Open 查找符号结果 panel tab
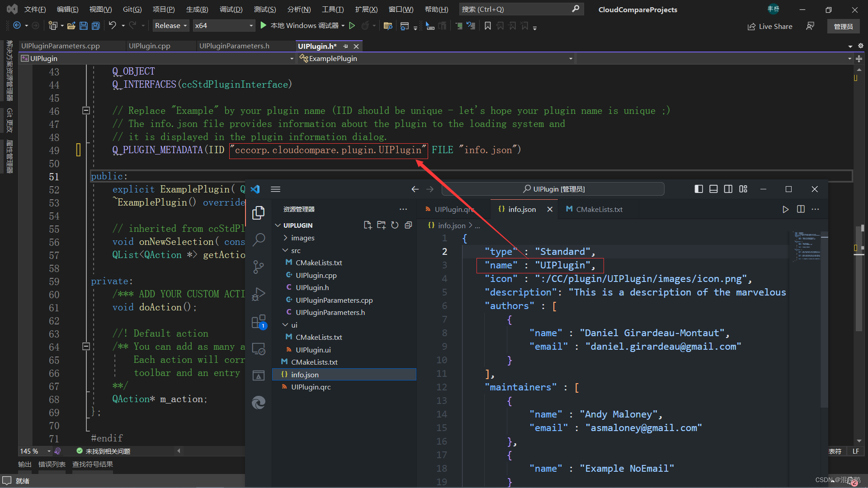This screenshot has width=868, height=488. [93, 465]
